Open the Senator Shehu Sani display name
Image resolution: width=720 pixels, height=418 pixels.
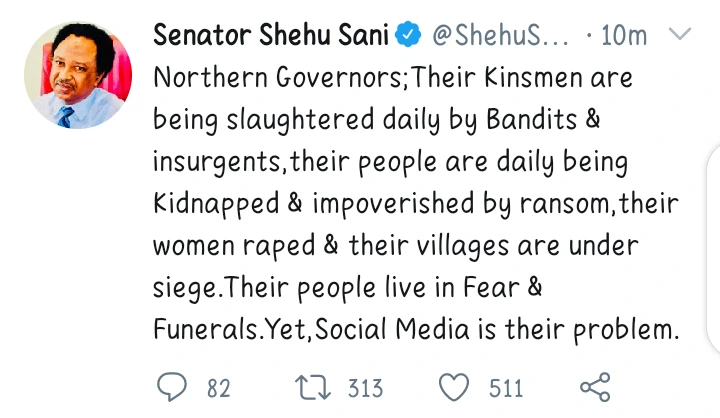point(270,36)
